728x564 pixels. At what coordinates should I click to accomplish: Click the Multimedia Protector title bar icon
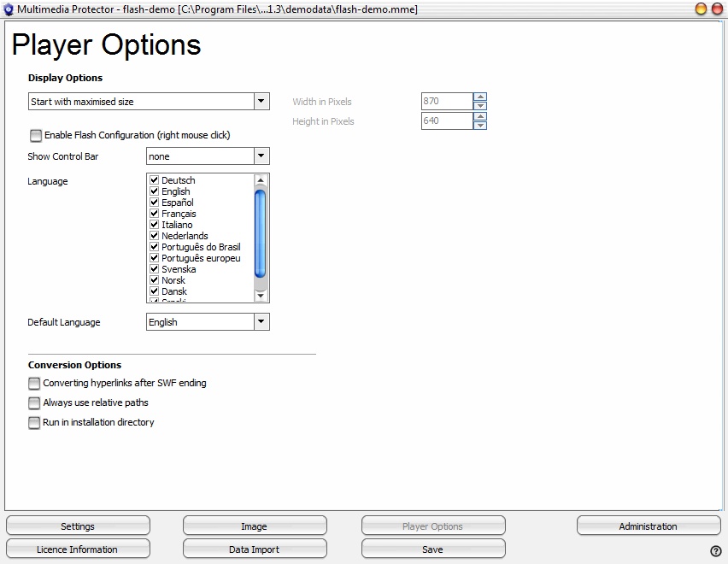9,9
